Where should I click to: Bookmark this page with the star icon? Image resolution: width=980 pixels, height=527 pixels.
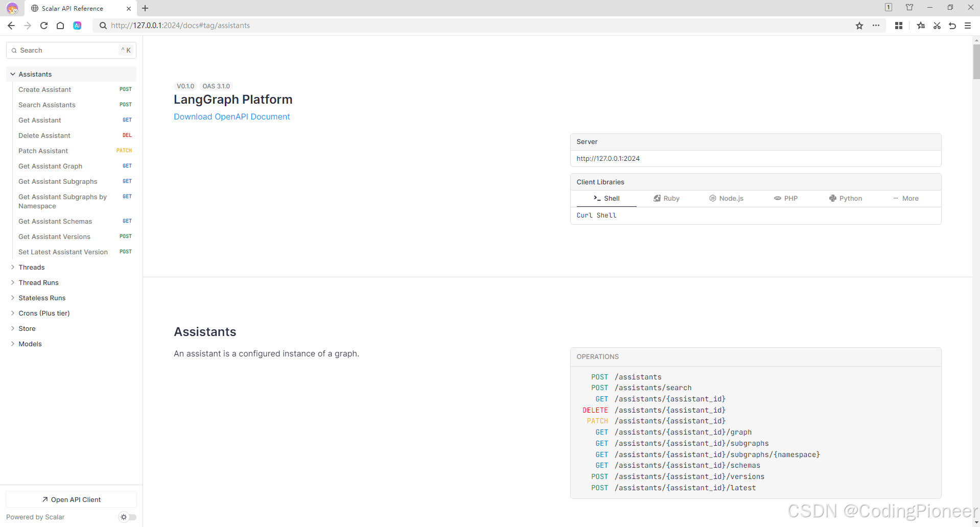(x=859, y=26)
